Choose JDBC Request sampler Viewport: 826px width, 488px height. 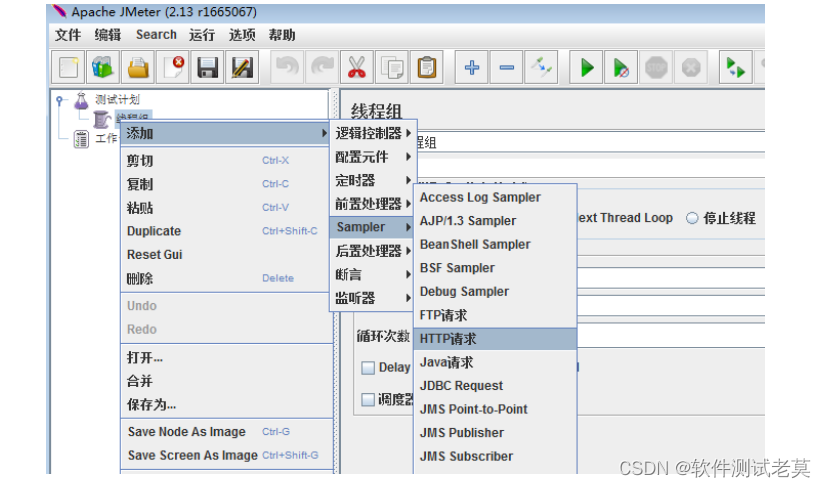(x=495, y=386)
